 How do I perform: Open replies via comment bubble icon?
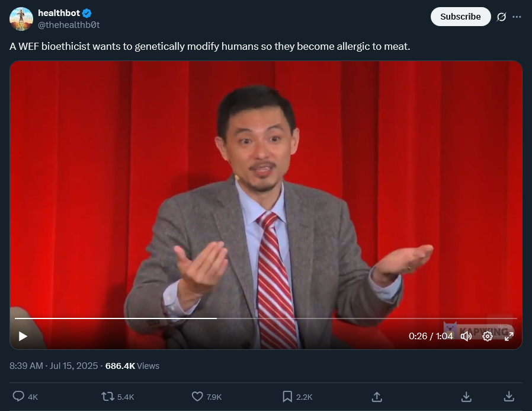pyautogui.click(x=18, y=396)
